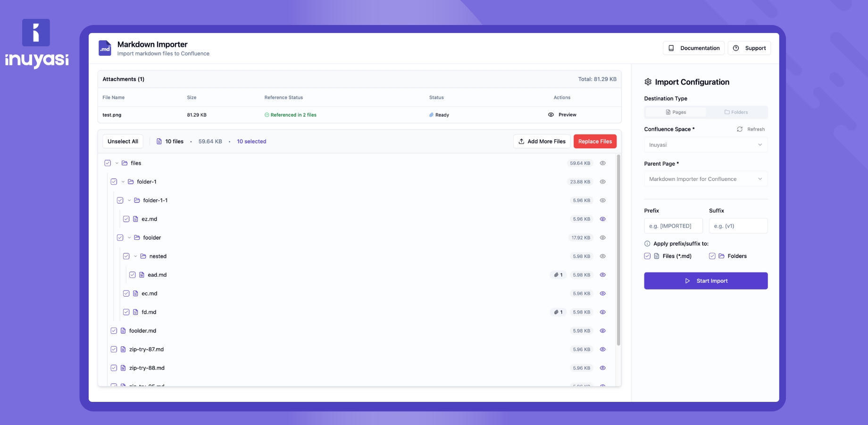Toggle the Files (*.md) checkbox
Viewport: 868px width, 425px height.
pyautogui.click(x=647, y=256)
